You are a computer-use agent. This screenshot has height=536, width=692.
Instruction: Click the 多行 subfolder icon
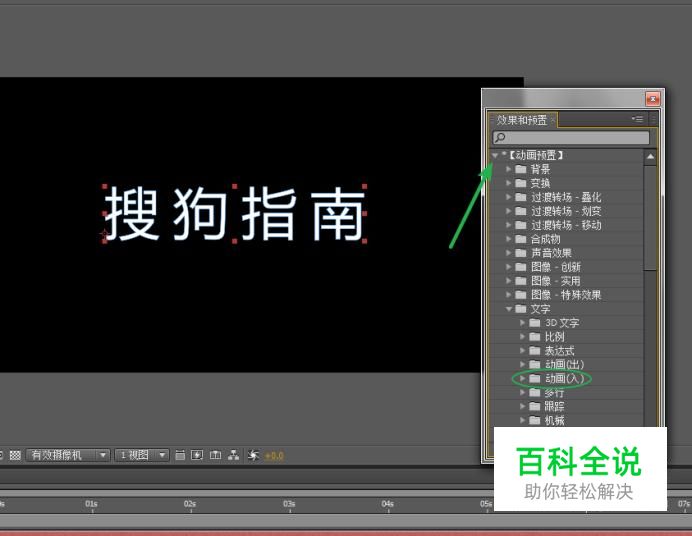[x=534, y=393]
